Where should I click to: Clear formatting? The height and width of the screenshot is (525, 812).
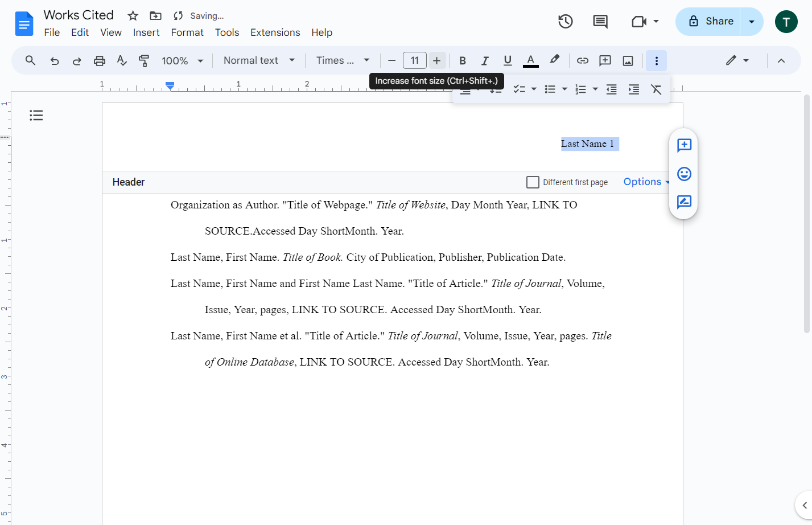[656, 89]
